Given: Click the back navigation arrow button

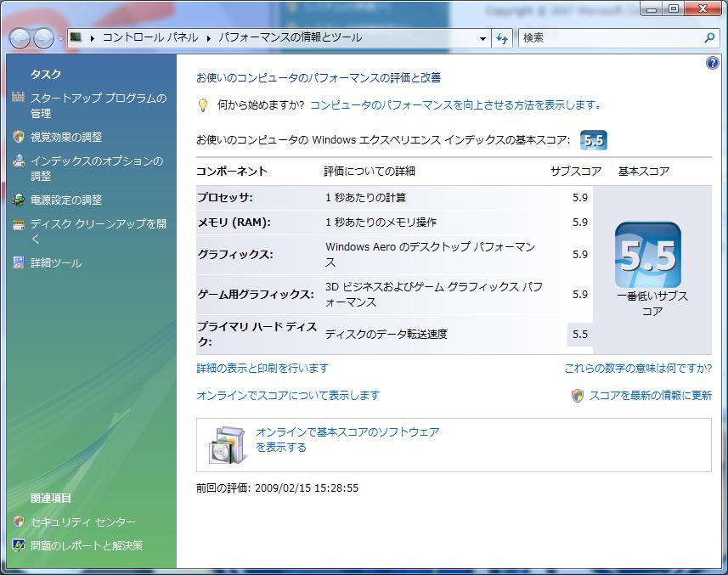Looking at the screenshot, I should pyautogui.click(x=20, y=38).
